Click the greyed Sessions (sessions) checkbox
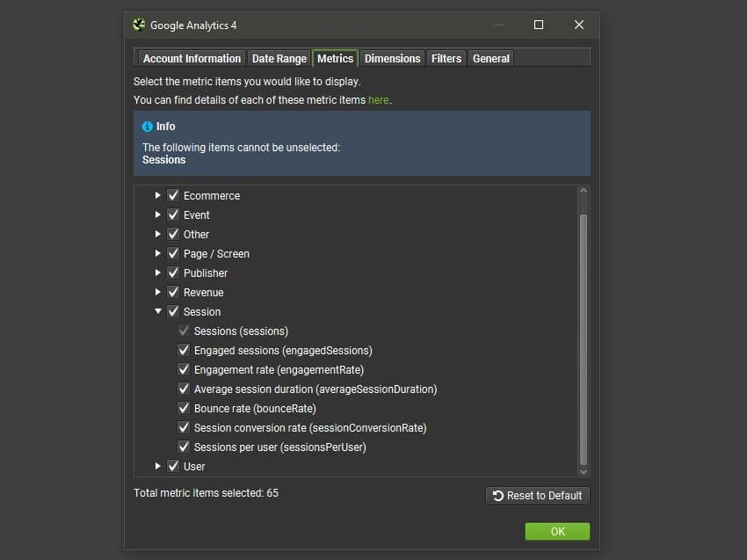Image resolution: width=747 pixels, height=560 pixels. click(184, 331)
